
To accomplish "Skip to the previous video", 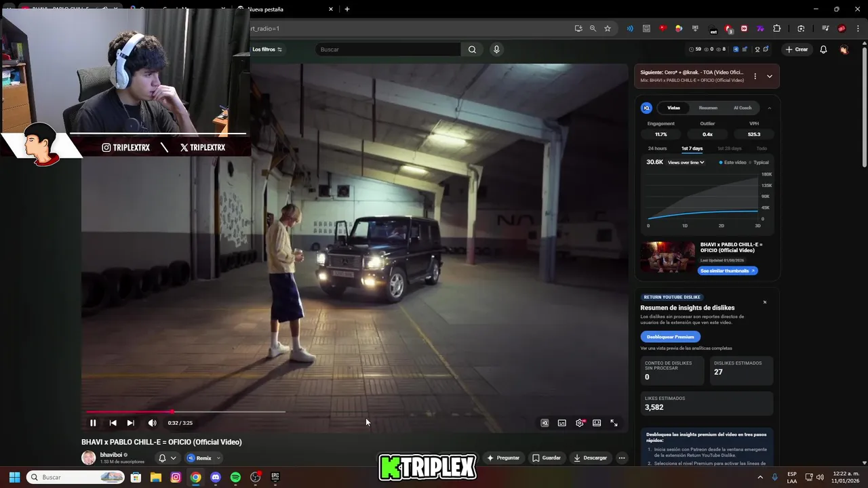I will (113, 423).
